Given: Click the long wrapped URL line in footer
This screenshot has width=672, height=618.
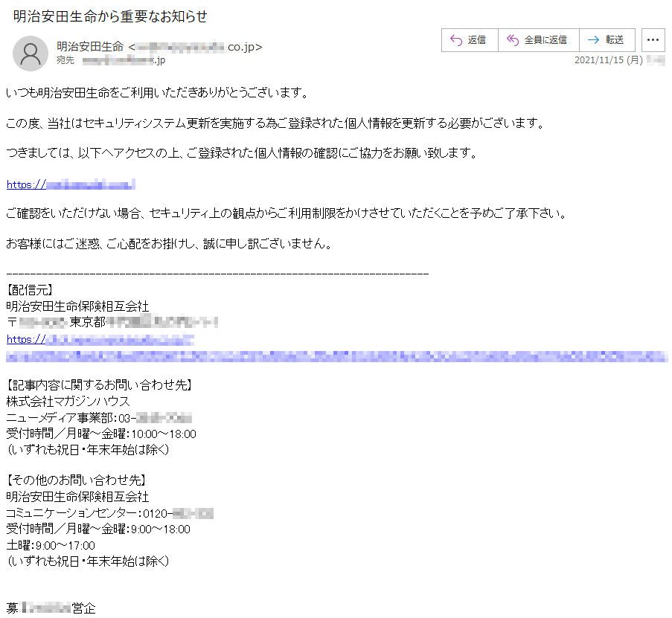Looking at the screenshot, I should coord(335,357).
